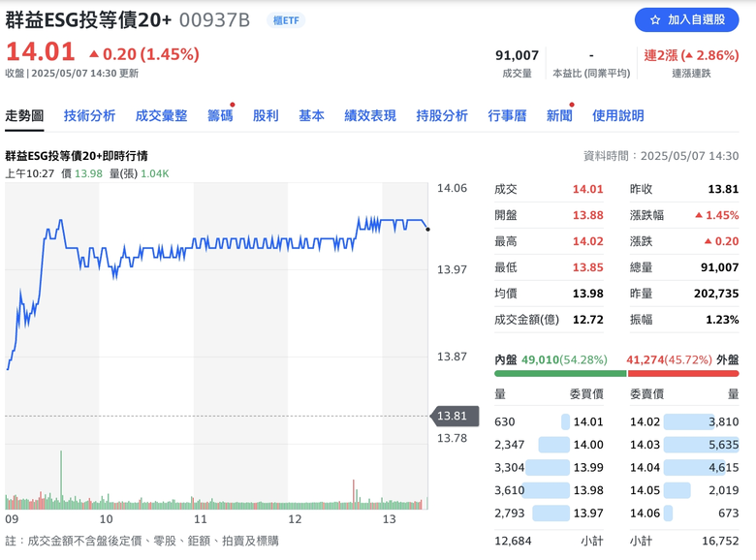Click the 連2漲 (2.86%) streak indicator

691,55
